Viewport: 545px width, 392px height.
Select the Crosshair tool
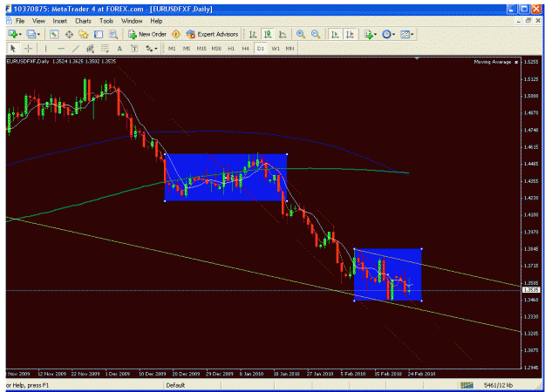click(28, 48)
